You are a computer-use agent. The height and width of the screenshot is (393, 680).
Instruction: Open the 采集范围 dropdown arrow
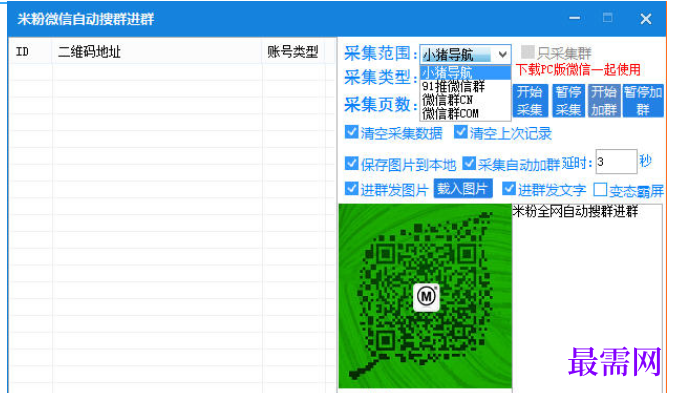[x=502, y=55]
